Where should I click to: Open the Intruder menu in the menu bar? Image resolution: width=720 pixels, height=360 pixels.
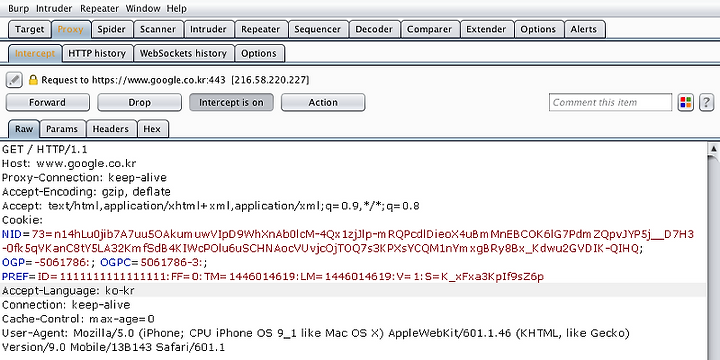coord(54,8)
